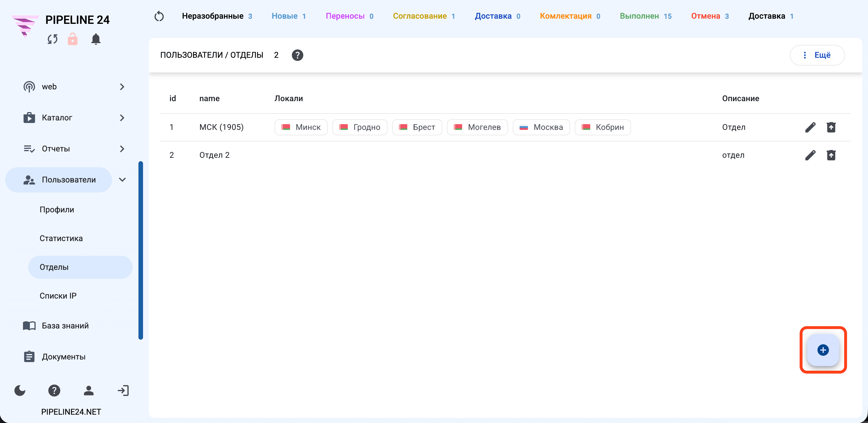
Task: Switch to Выполнен status tab
Action: point(646,16)
